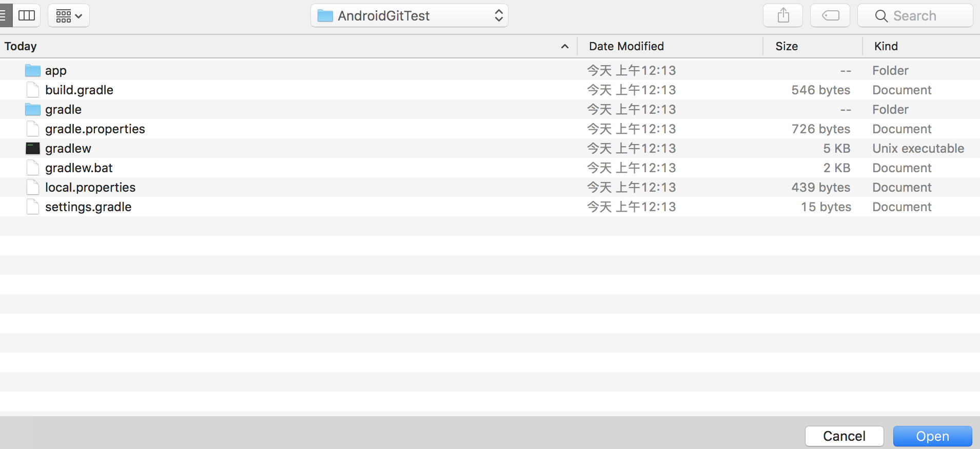Screen dimensions: 980x449
Task: Select the settings.gradle file
Action: point(88,207)
